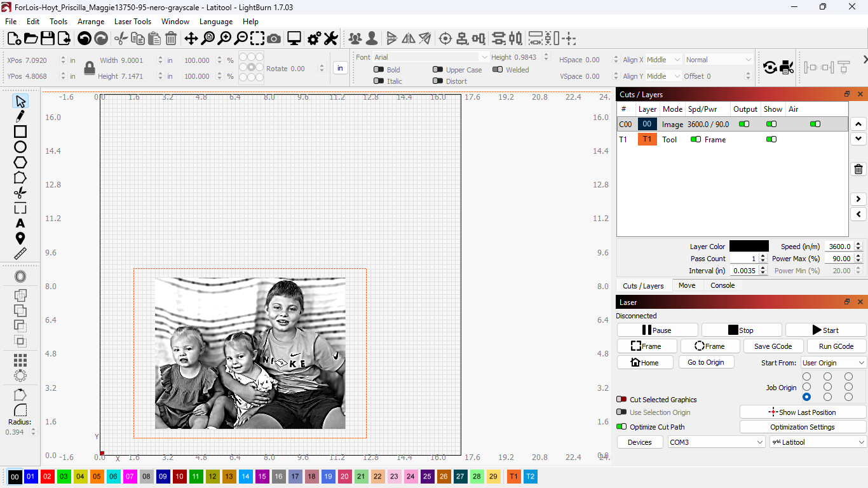Select the Rectangle drawing tool
The width and height of the screenshot is (868, 488).
pyautogui.click(x=20, y=132)
